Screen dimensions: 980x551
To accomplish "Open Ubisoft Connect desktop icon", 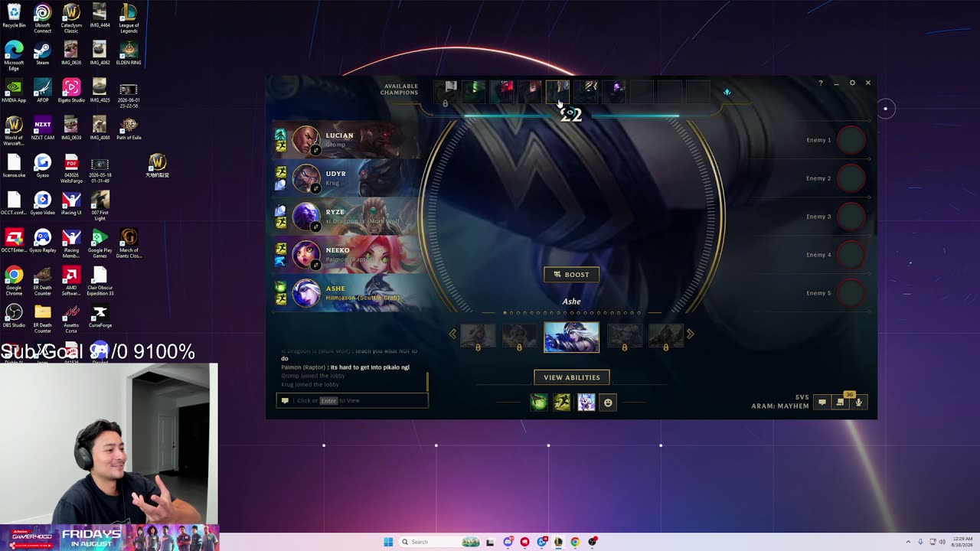I will point(43,18).
